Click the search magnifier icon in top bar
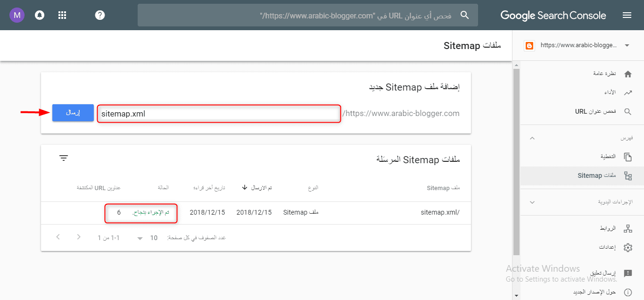Image resolution: width=644 pixels, height=300 pixels. 465,15
